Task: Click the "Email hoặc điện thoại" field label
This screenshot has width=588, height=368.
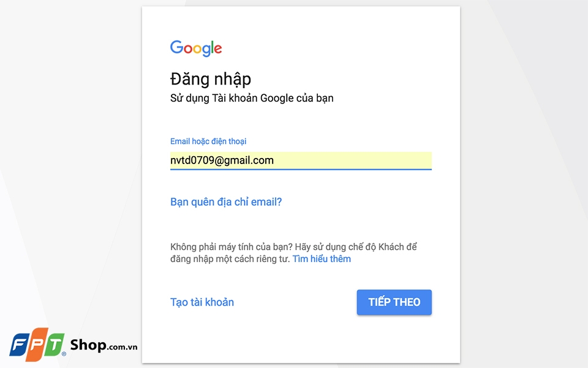Action: (208, 141)
